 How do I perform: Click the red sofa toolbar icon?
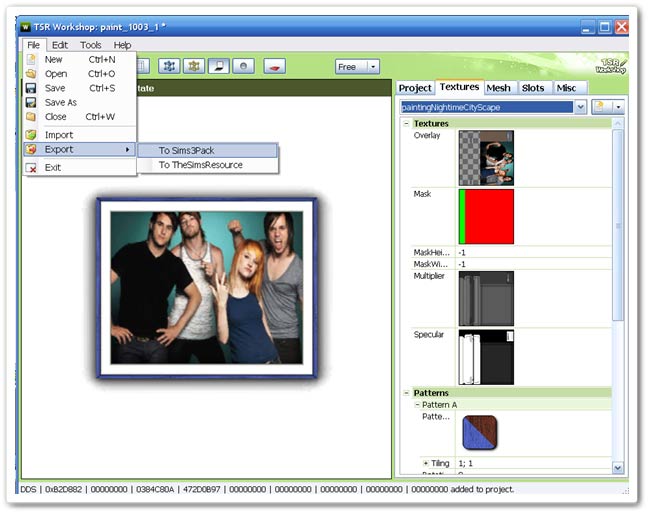click(275, 66)
